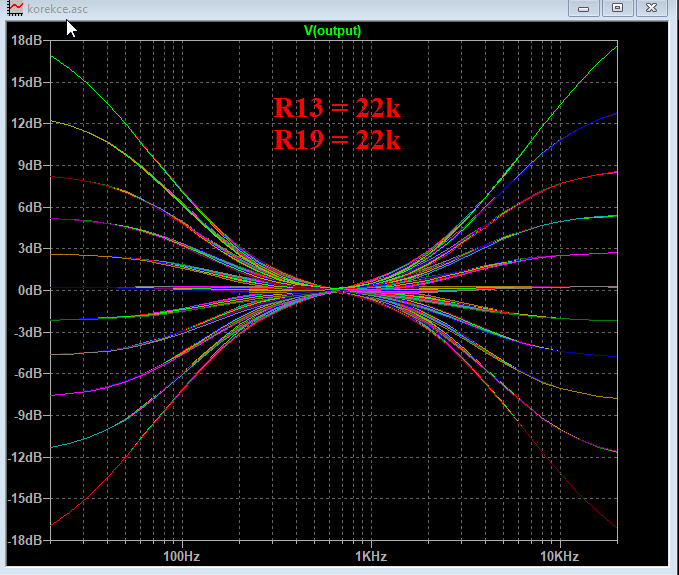Click the 0dB axis label
This screenshot has width=679, height=575.
(30, 291)
